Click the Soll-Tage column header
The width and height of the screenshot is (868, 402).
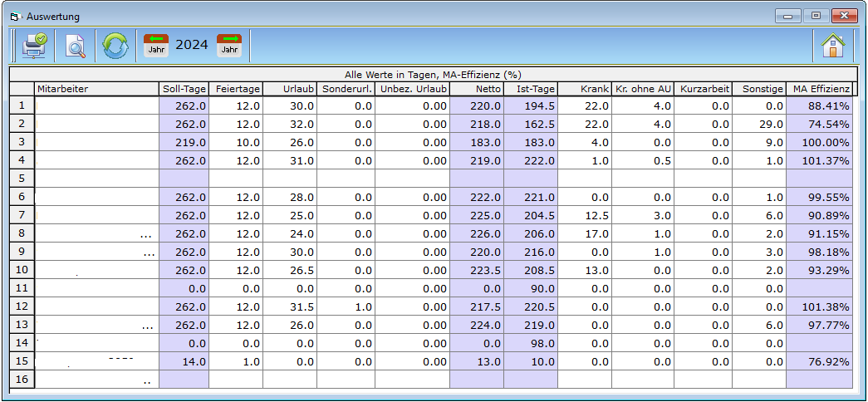184,89
